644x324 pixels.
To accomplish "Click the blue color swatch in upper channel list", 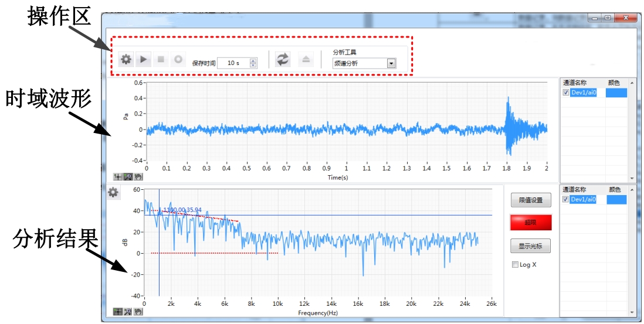I will pos(616,93).
